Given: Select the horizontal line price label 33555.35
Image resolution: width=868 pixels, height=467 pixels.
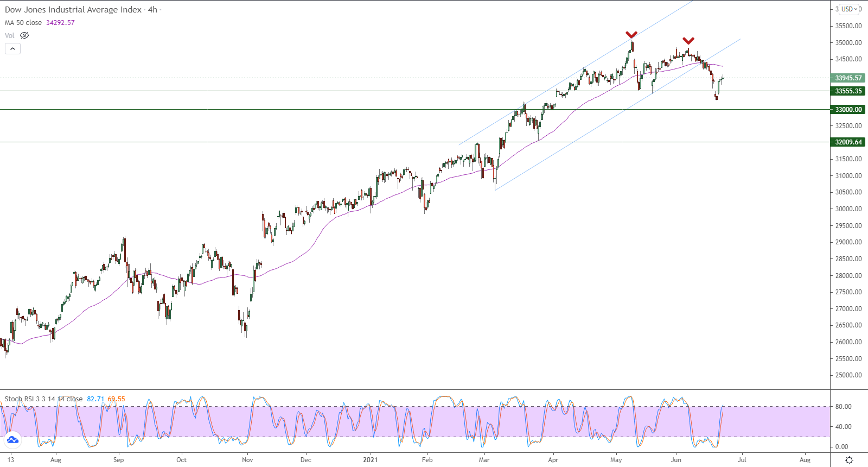Looking at the screenshot, I should pyautogui.click(x=848, y=91).
